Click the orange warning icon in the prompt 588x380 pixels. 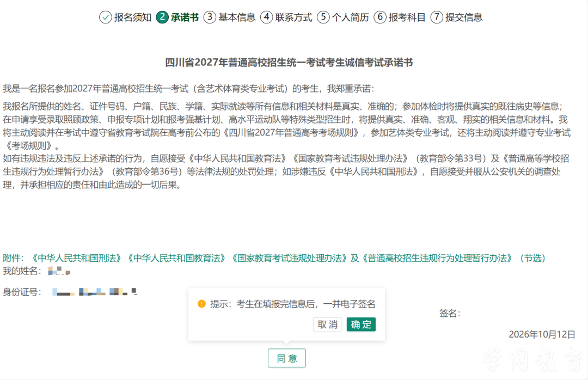[202, 303]
